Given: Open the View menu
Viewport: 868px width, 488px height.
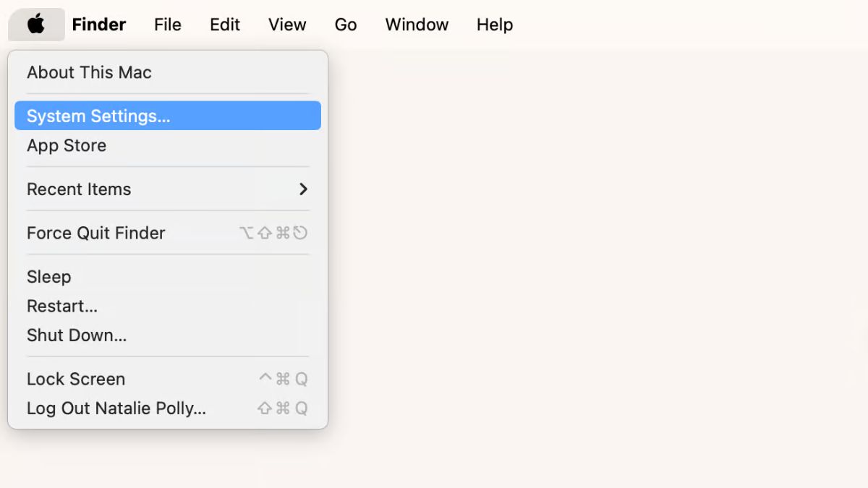Looking at the screenshot, I should click(287, 25).
